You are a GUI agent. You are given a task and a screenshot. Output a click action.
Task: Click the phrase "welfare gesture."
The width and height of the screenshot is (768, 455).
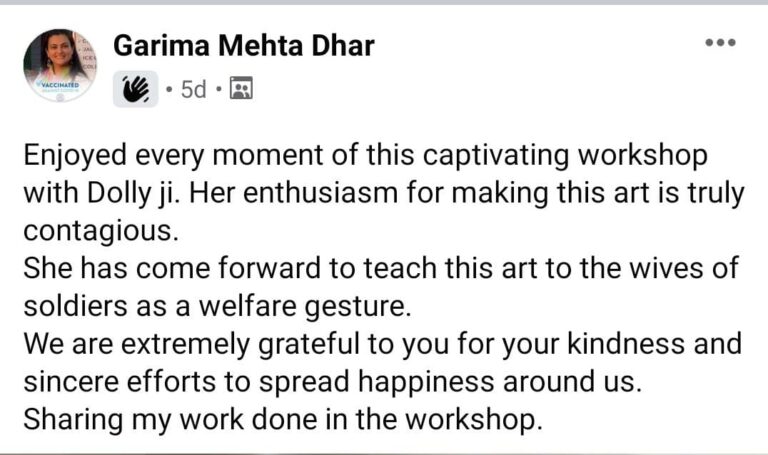(x=305, y=307)
